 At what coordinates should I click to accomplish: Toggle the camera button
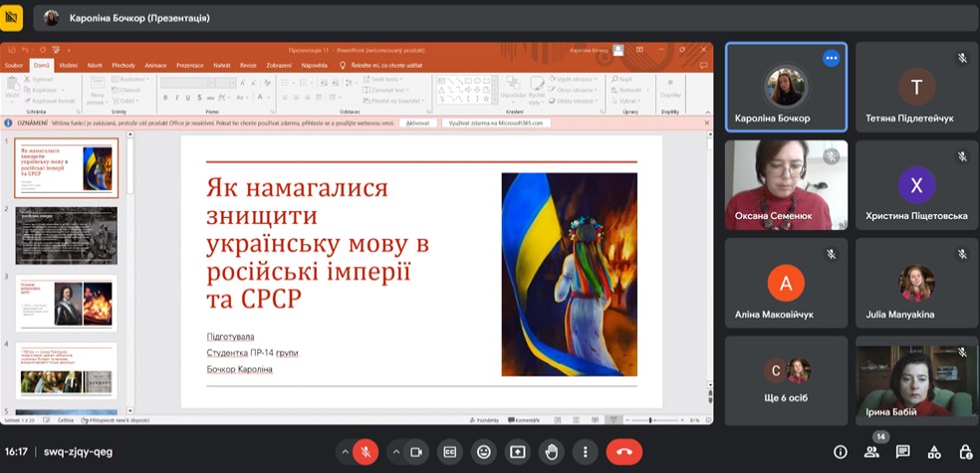[416, 452]
